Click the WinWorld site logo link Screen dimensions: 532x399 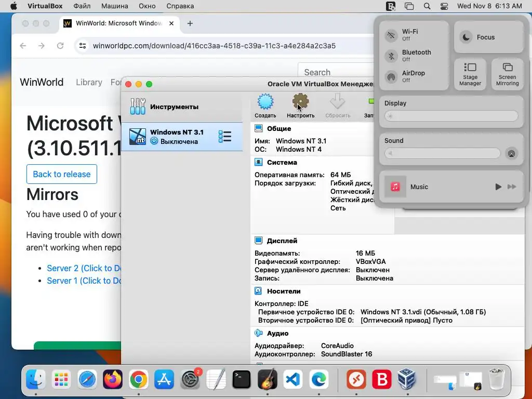click(42, 82)
